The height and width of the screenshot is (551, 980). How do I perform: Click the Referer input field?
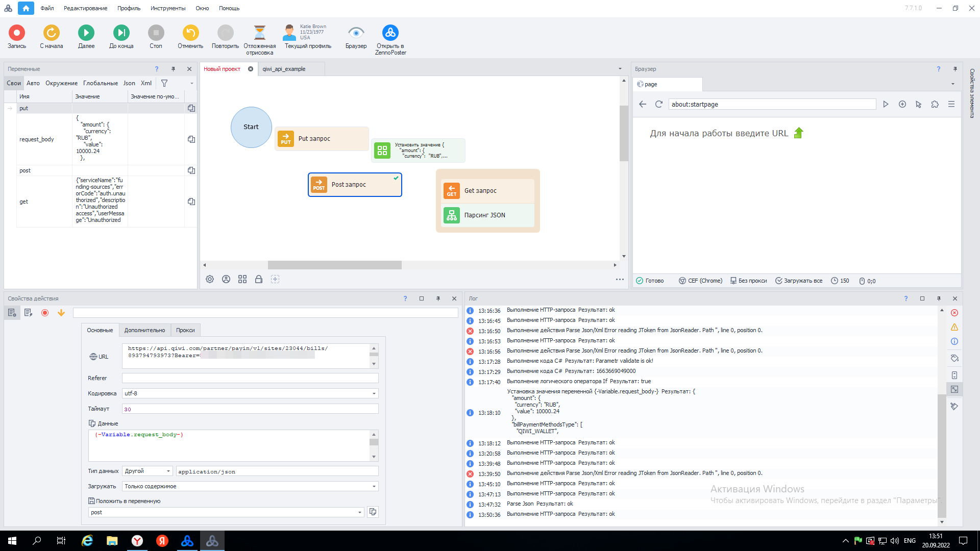coord(250,378)
